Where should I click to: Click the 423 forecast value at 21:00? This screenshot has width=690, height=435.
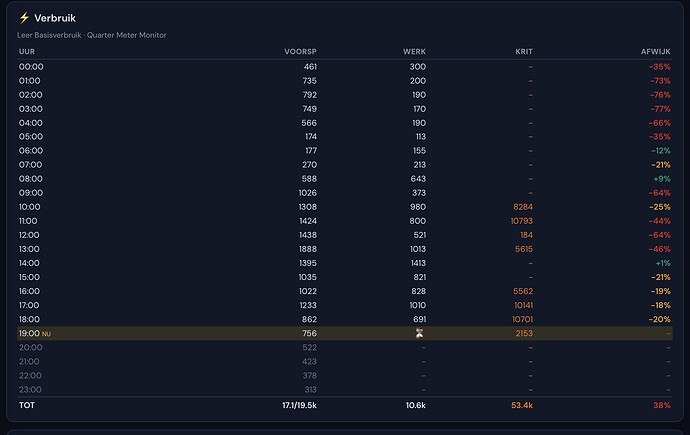click(x=309, y=362)
